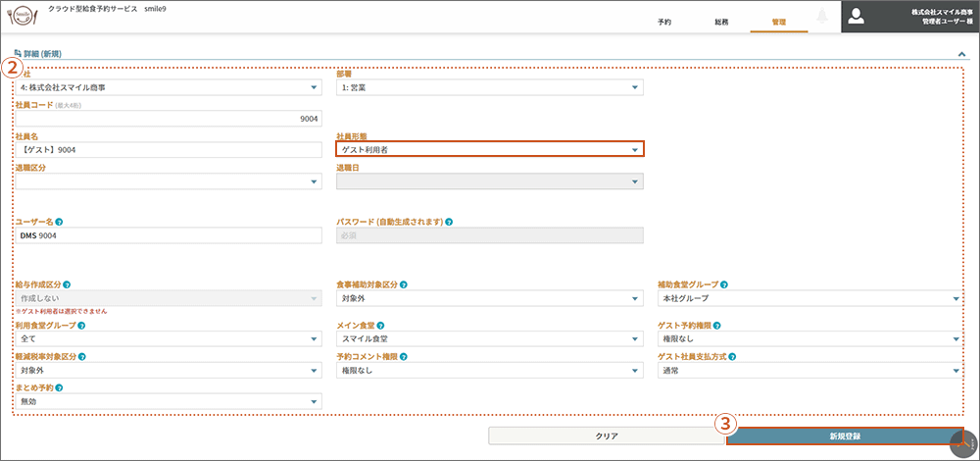Collapse the 詳細 (新規) panel chevron
The height and width of the screenshot is (461, 980).
[962, 54]
